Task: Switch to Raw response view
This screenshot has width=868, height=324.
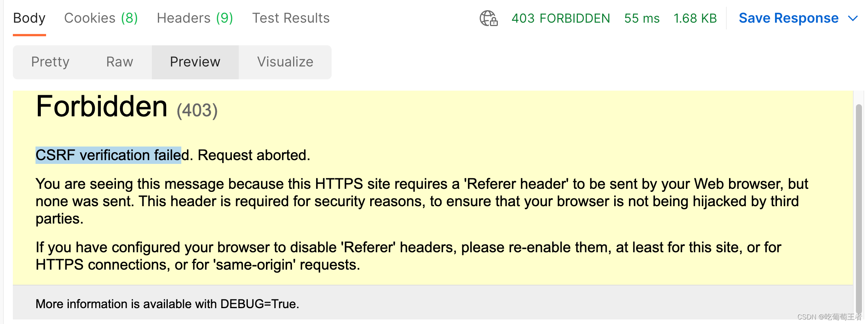Action: [x=119, y=62]
